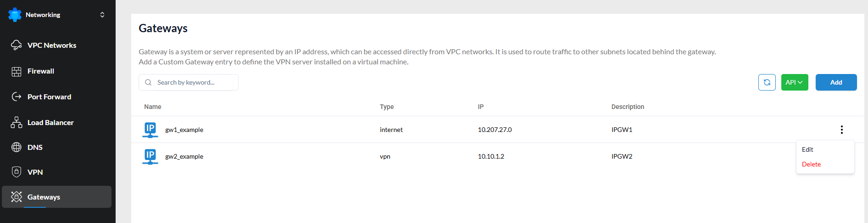Open VPC Networks cloud icon
The image size is (868, 223).
[x=17, y=45]
